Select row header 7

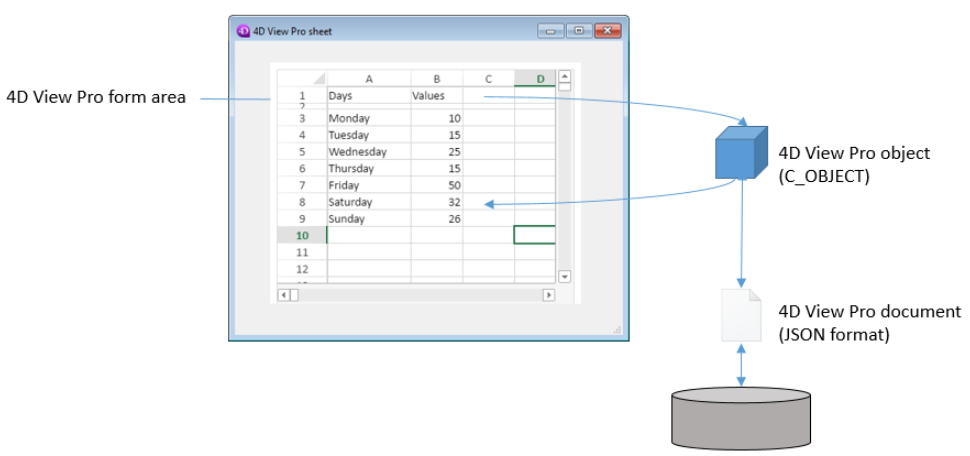point(302,185)
